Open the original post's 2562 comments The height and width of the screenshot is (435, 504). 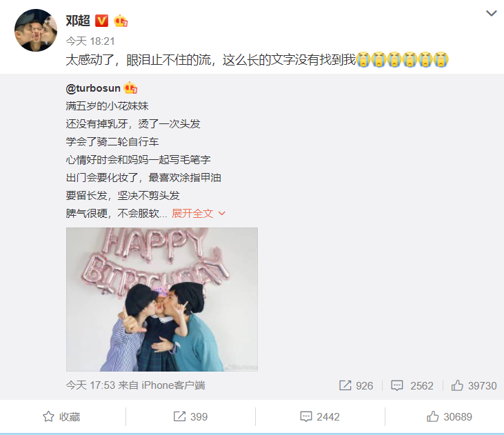pos(412,385)
